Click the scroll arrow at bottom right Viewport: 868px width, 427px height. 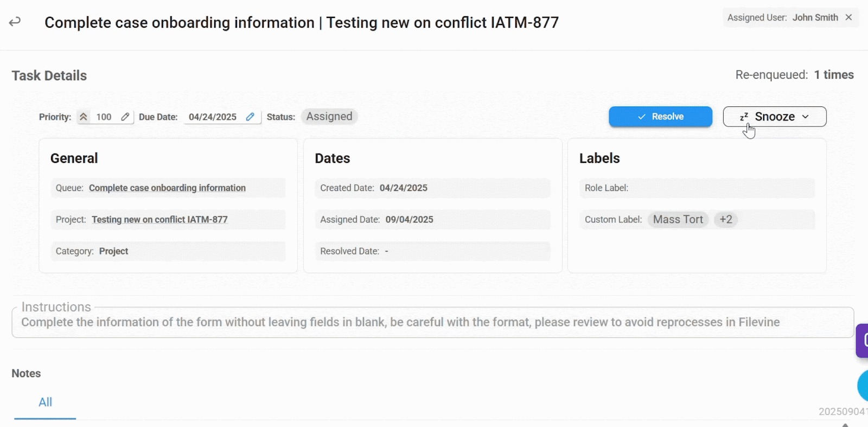[x=845, y=425]
